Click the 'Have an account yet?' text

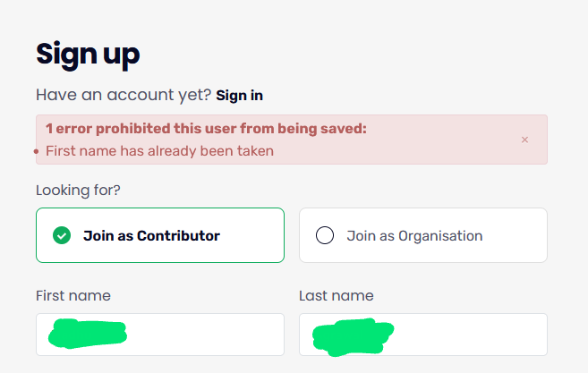[x=124, y=95]
